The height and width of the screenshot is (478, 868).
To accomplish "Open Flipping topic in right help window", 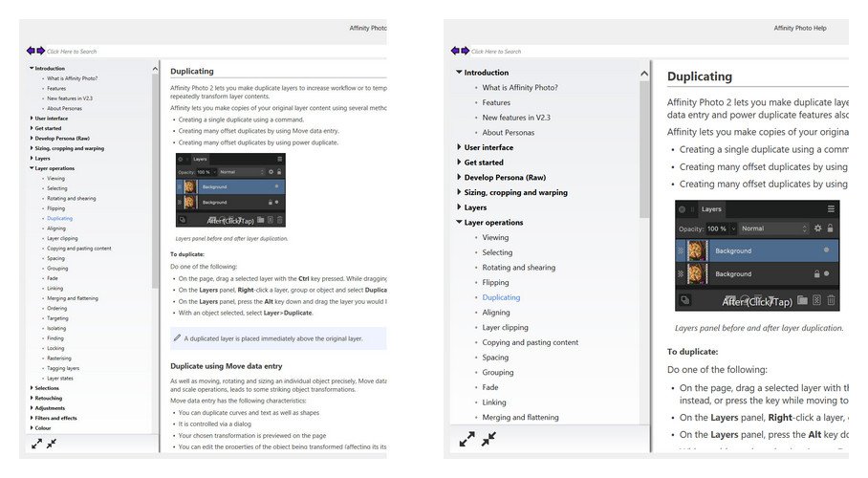I will pos(495,282).
